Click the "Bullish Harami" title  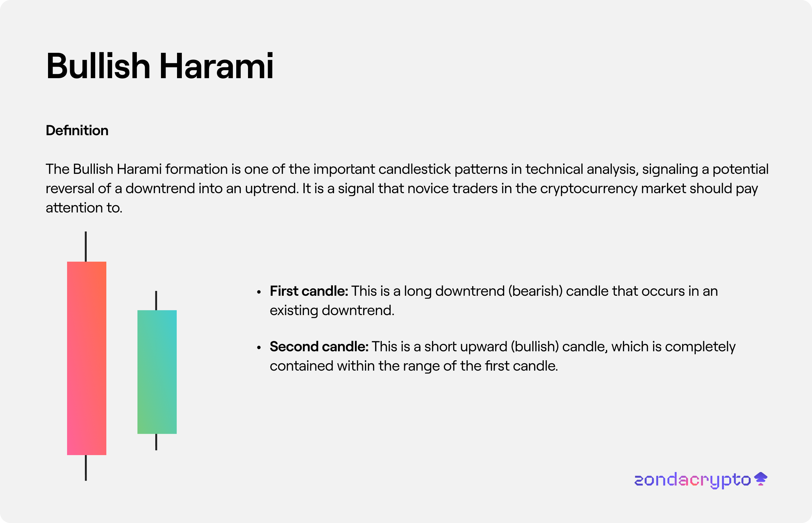pos(159,66)
